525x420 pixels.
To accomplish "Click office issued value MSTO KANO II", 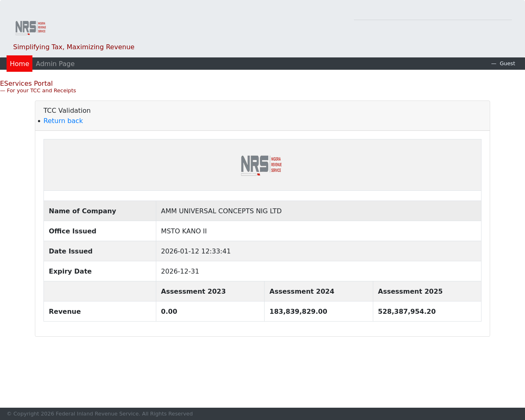I will [184, 231].
